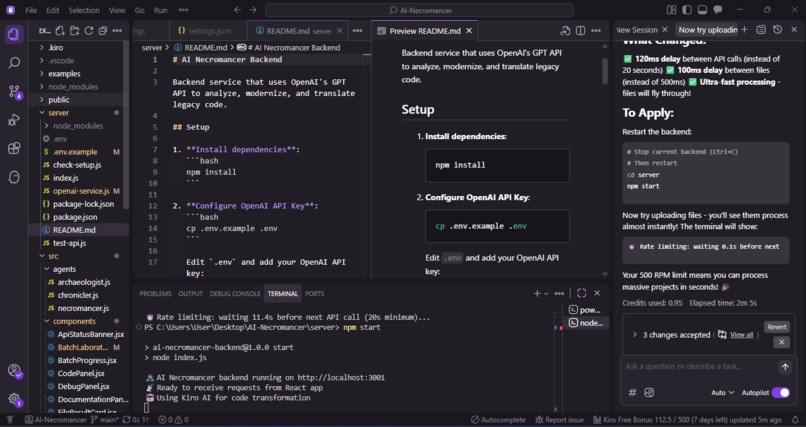Open the Selection menu
This screenshot has height=427, width=806.
(x=84, y=10)
